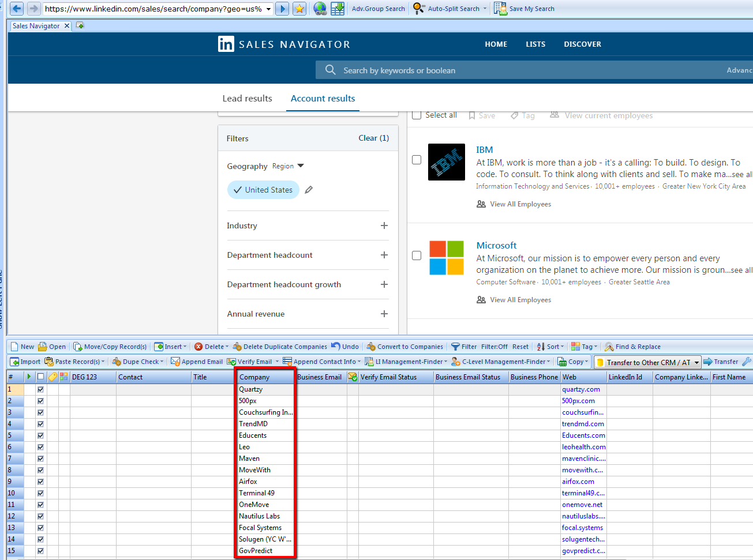This screenshot has width=753, height=560.
Task: Uncheck the Quartzy row checkbox
Action: pos(40,389)
